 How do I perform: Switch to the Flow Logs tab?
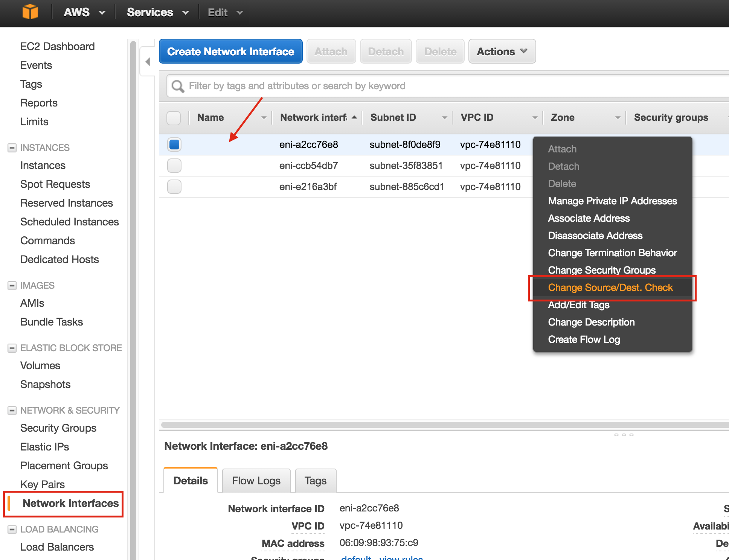point(256,481)
